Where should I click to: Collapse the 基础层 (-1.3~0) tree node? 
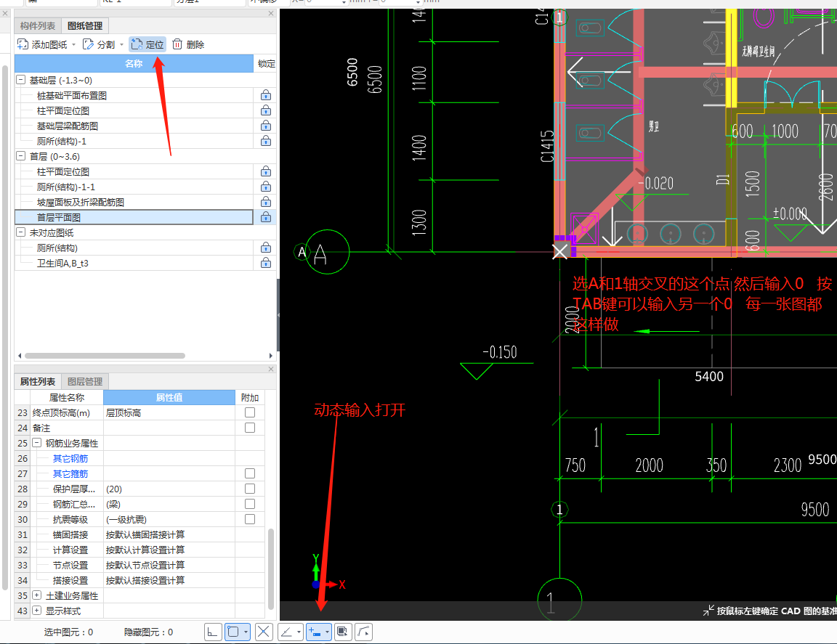tap(21, 80)
